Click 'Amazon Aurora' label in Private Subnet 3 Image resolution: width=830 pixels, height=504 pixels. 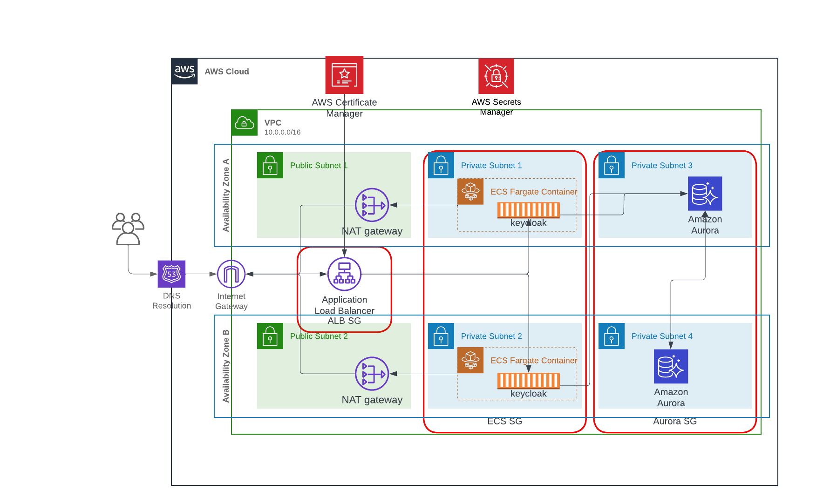point(705,225)
